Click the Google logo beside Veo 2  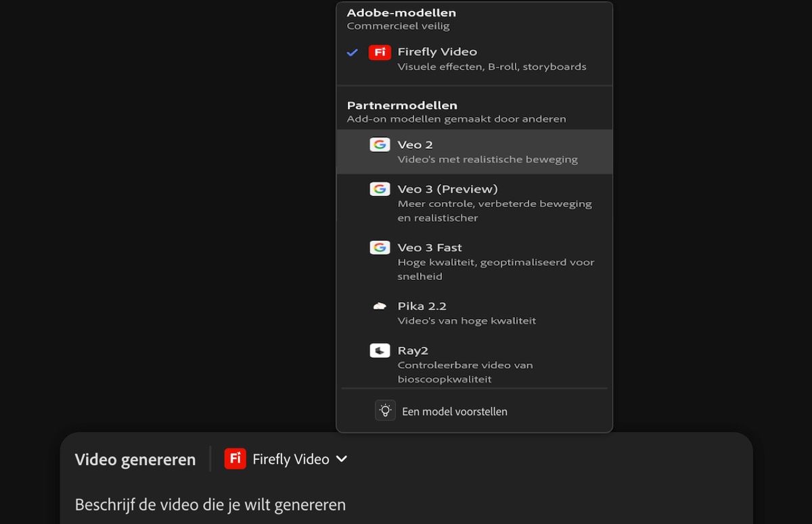point(380,144)
